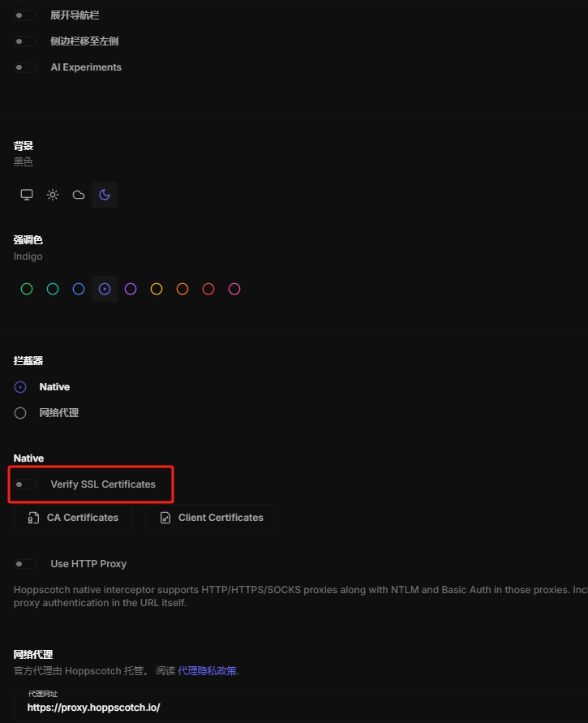Select the Black moon theme icon
Viewport: 588px width, 723px height.
[105, 195]
